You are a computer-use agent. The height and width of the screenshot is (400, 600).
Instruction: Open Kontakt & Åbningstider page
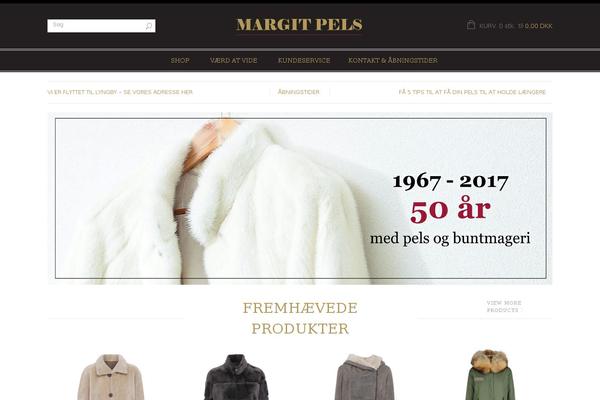tap(393, 60)
